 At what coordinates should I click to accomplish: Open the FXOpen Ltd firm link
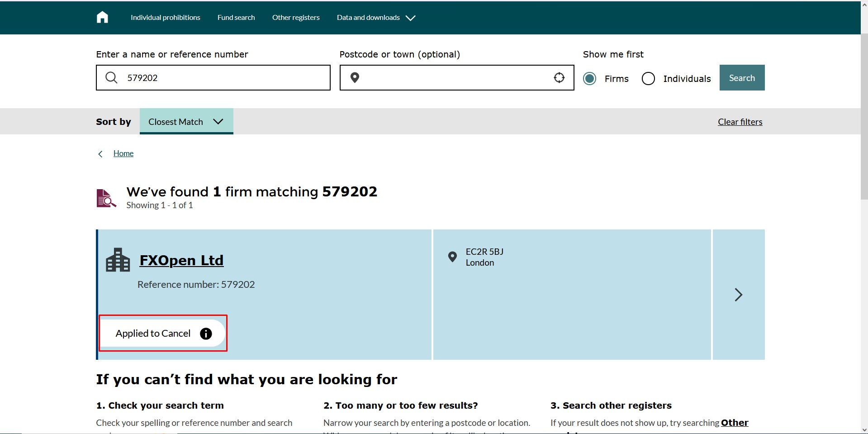point(181,260)
